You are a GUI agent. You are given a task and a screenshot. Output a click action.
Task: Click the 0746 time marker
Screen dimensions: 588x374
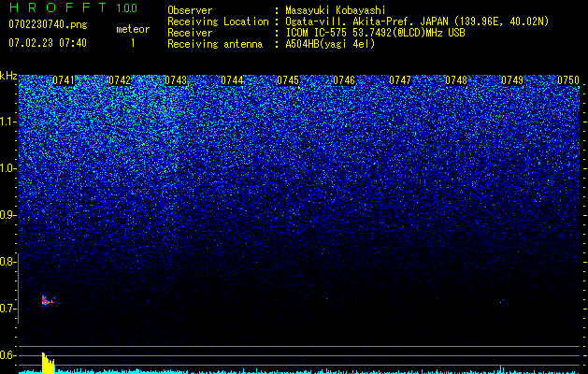(x=344, y=80)
